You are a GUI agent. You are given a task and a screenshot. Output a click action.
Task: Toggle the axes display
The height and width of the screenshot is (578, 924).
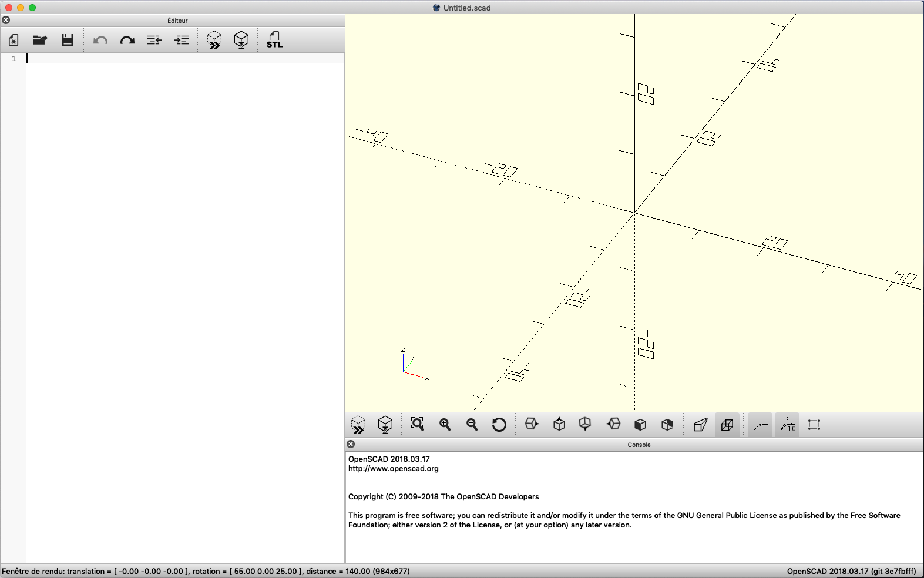click(x=760, y=425)
